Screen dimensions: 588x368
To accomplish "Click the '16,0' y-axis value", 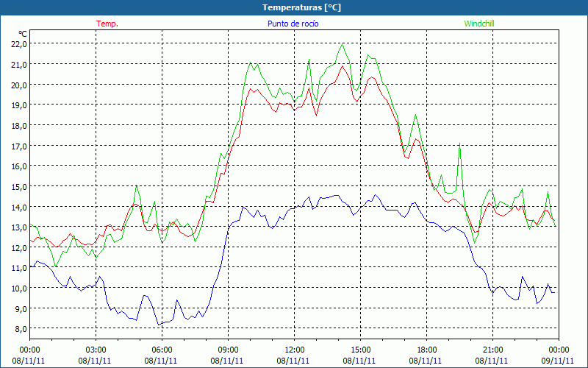I will pos(19,166).
